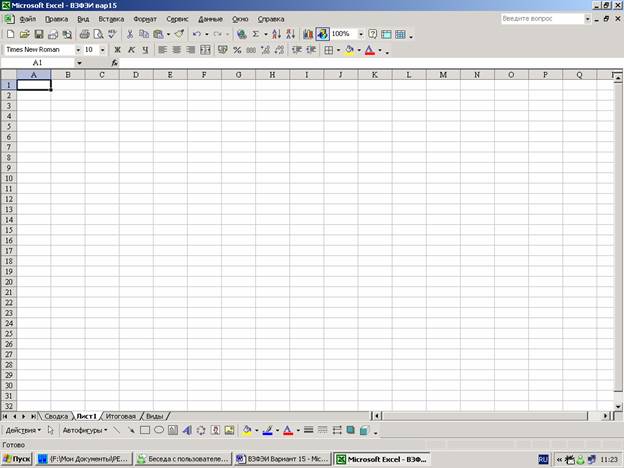Image resolution: width=624 pixels, height=468 pixels.
Task: Apply blue Line Color on Drawing toolbar
Action: (x=267, y=430)
